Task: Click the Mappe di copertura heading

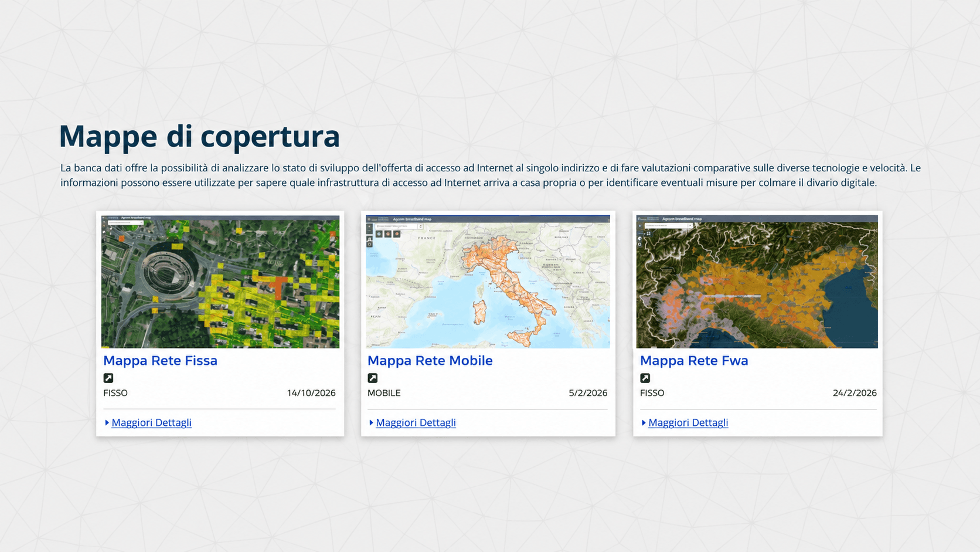Action: click(199, 136)
